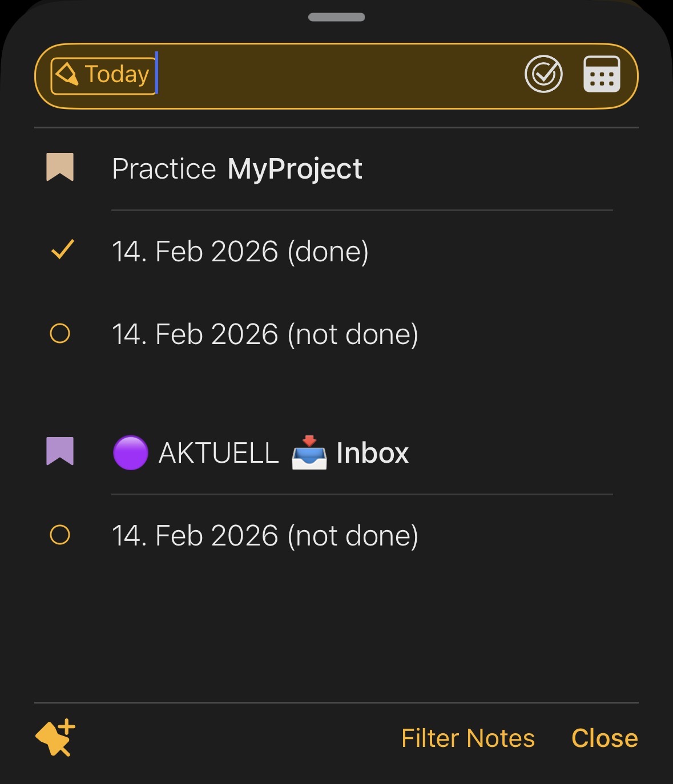Select the Today tag chip in search field

(x=103, y=75)
